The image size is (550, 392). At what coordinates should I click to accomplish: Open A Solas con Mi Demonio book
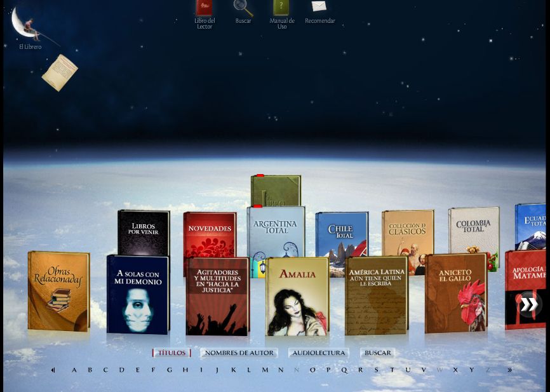138,295
